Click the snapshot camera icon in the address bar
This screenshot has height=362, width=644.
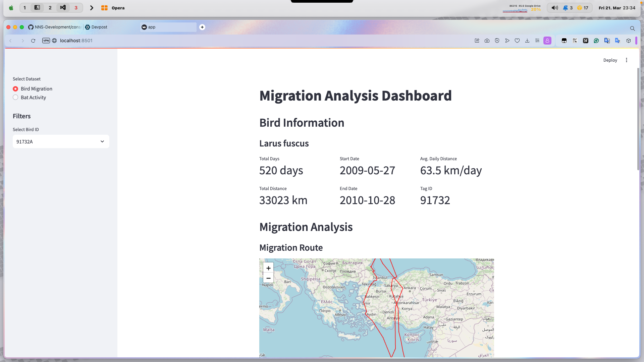(487, 41)
